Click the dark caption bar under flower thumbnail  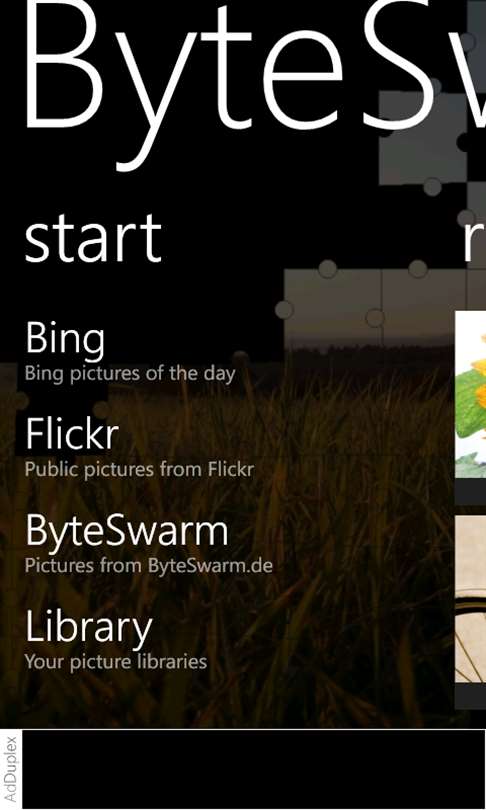pyautogui.click(x=471, y=491)
